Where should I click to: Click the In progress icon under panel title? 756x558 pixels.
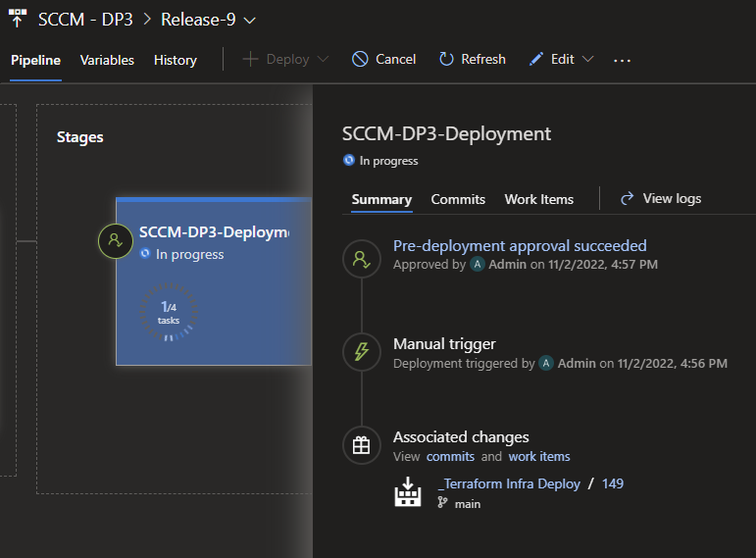(349, 160)
